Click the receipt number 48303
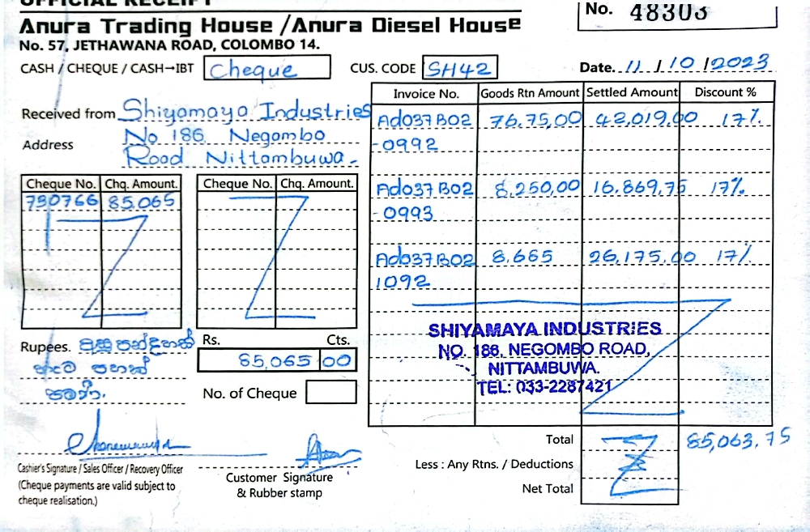This screenshot has width=810, height=532. coord(668,11)
